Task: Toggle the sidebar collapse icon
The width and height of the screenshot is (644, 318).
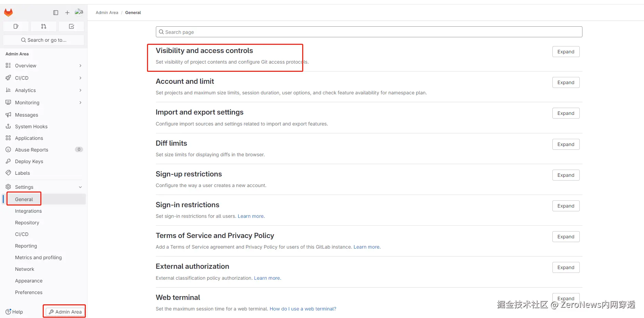Action: click(56, 13)
